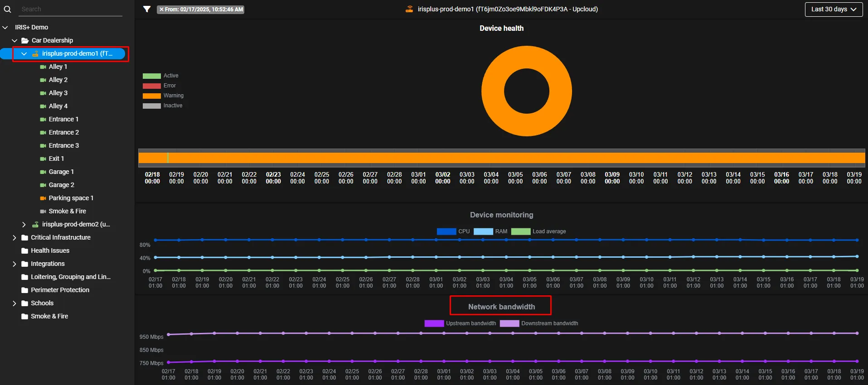Open the Last 30 days dropdown
Viewport: 868px width, 385px height.
pyautogui.click(x=834, y=9)
